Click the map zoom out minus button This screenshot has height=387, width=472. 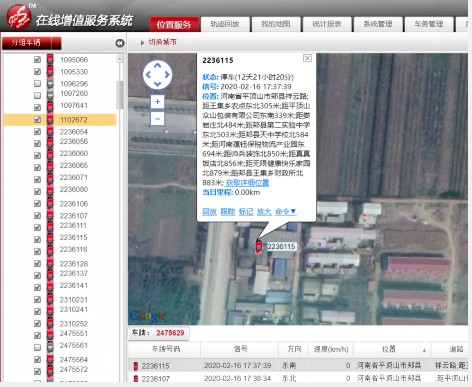(157, 118)
